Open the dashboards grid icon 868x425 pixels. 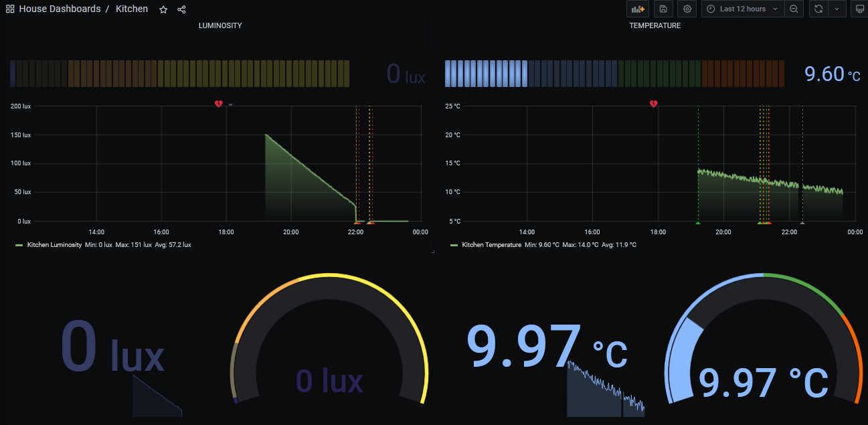coord(10,9)
